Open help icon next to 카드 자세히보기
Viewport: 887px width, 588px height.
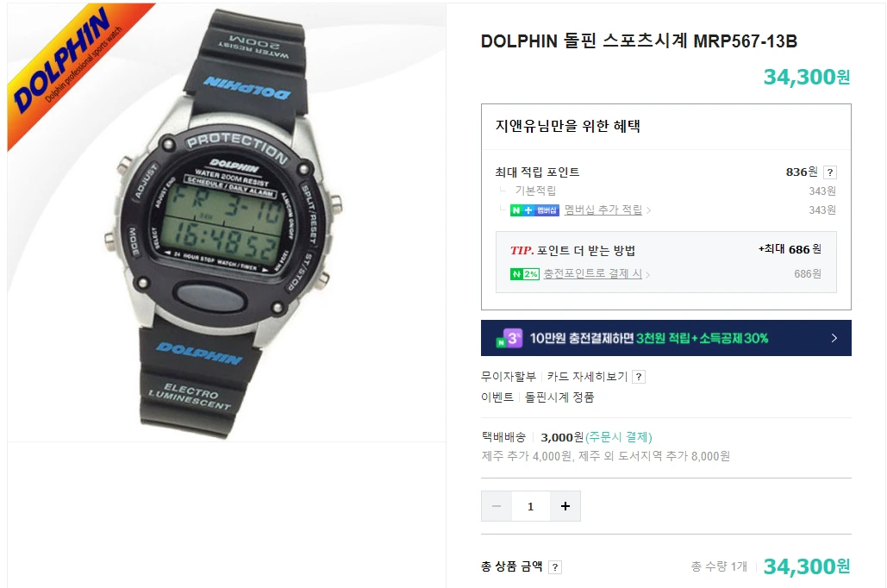click(x=639, y=377)
